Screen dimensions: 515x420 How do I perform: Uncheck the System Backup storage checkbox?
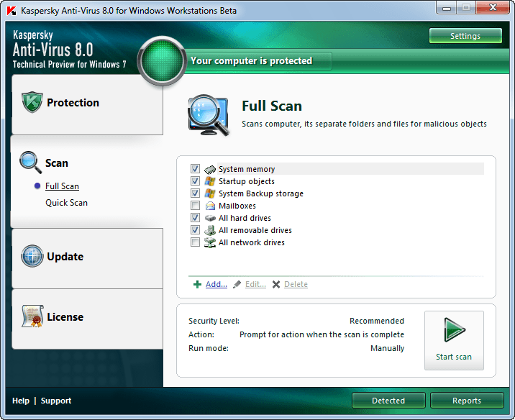[195, 193]
